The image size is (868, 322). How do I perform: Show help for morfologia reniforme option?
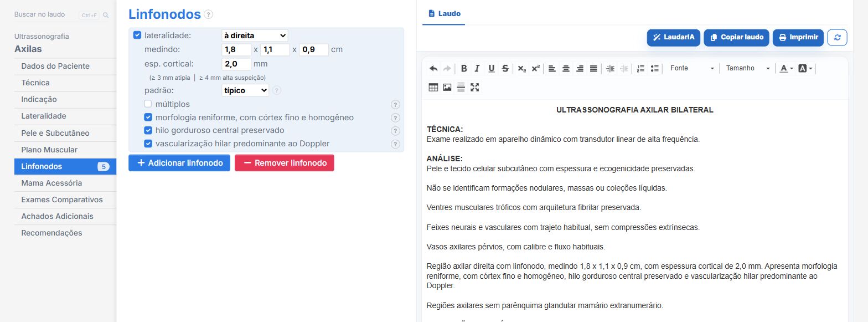click(x=395, y=117)
